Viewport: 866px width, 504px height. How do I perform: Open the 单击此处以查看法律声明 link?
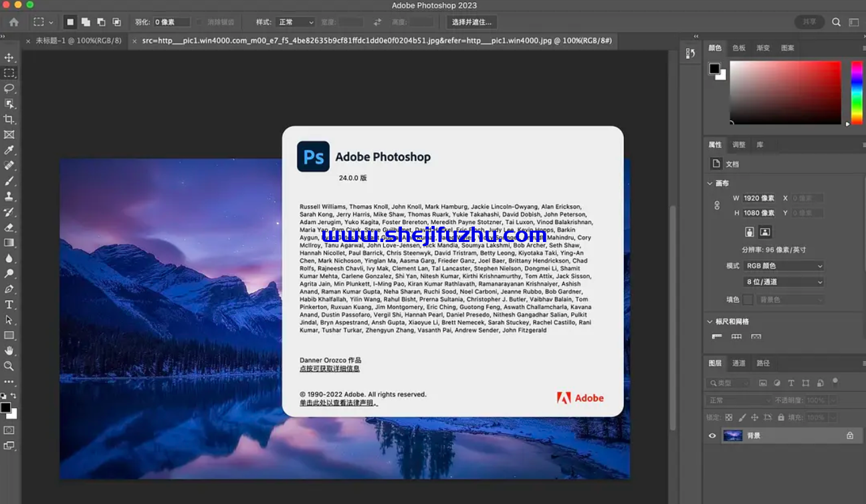tap(338, 403)
